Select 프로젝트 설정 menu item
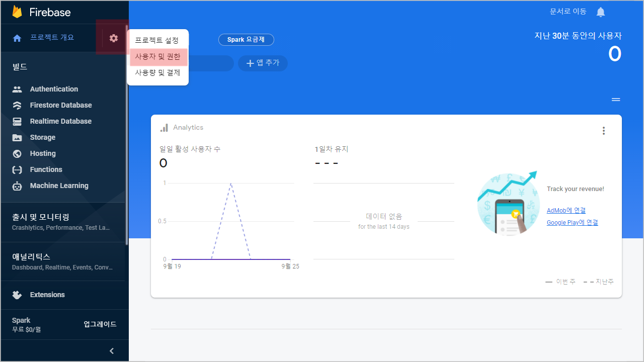The image size is (644, 362). coord(157,40)
